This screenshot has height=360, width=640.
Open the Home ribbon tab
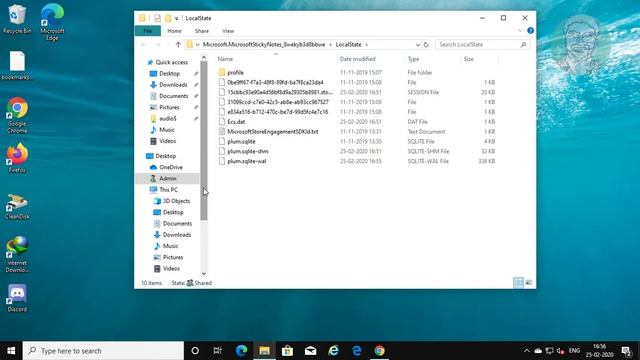174,31
